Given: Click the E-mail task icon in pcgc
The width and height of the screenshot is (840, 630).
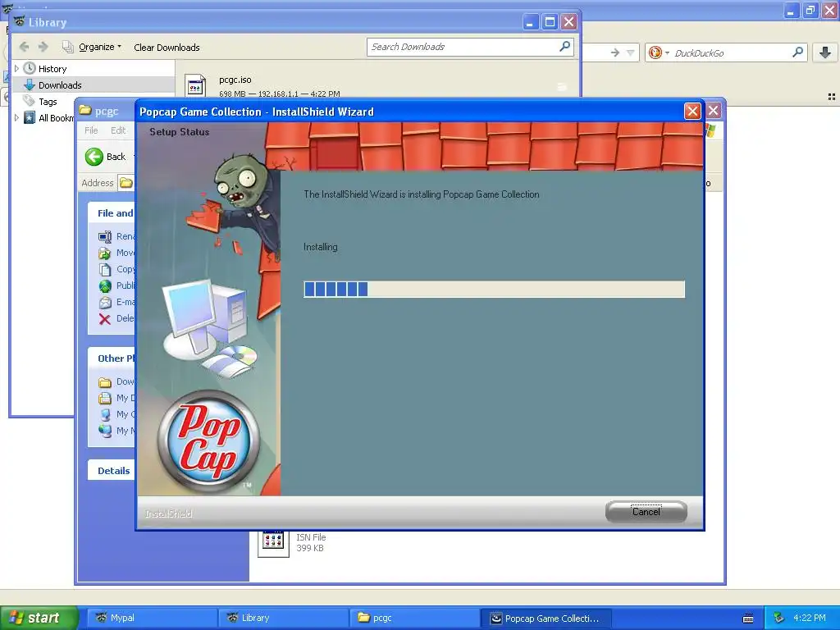Looking at the screenshot, I should tap(105, 302).
